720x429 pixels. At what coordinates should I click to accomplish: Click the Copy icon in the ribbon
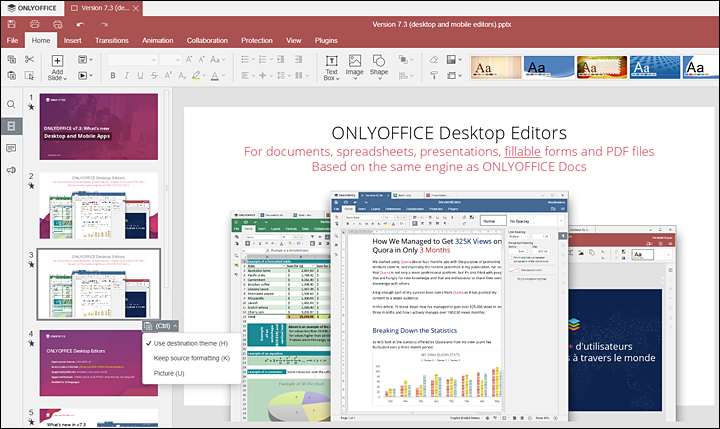point(11,59)
